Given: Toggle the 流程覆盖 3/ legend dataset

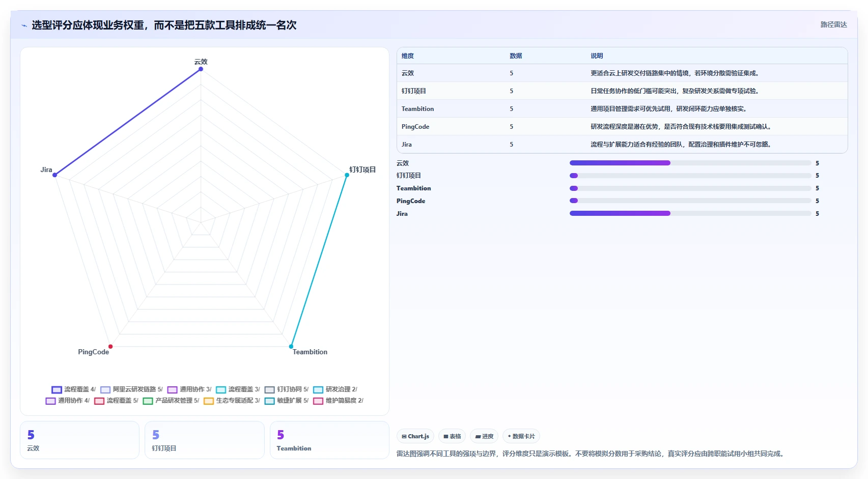Looking at the screenshot, I should pos(238,389).
